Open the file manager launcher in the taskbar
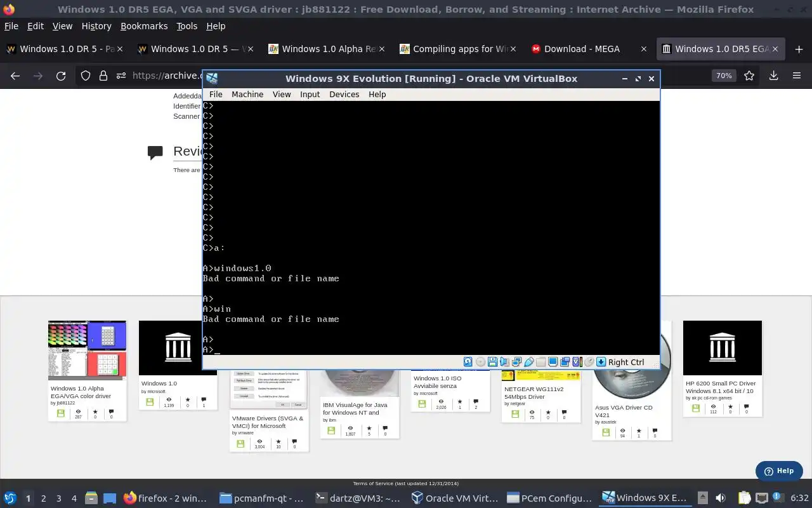 [x=91, y=498]
